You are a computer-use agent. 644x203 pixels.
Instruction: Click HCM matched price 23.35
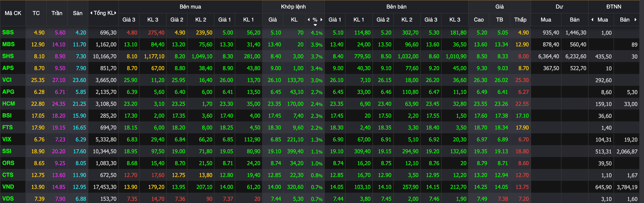pos(274,104)
